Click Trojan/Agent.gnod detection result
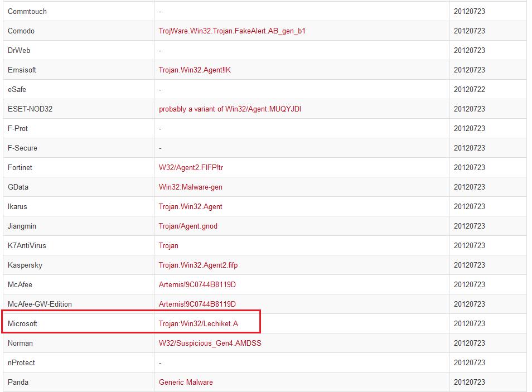 tap(188, 226)
